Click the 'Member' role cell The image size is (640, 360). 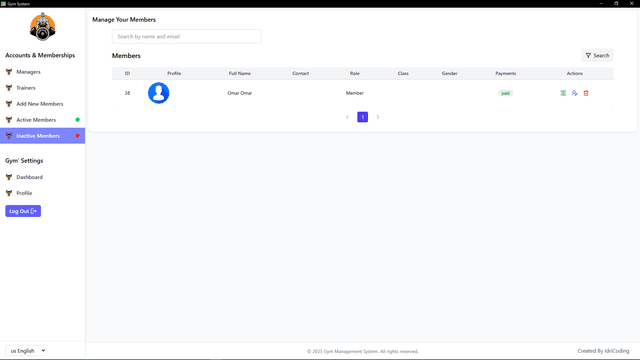(355, 93)
